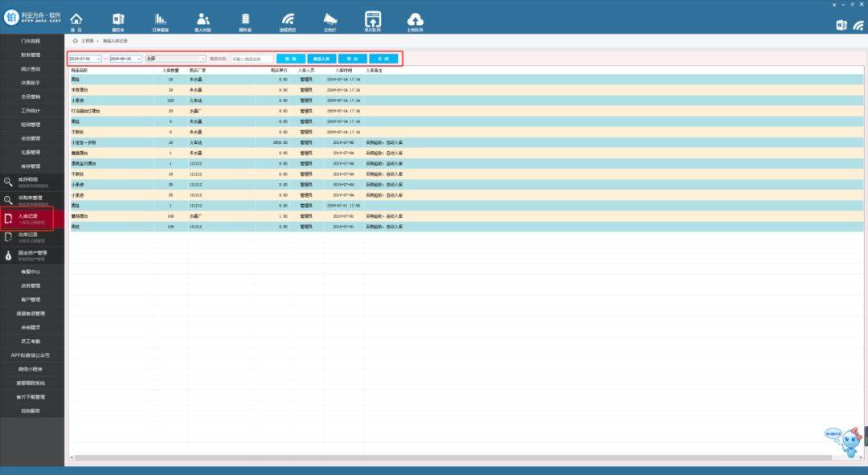
Task: Click the horizontal scrollbar below the table
Action: pyautogui.click(x=402, y=457)
